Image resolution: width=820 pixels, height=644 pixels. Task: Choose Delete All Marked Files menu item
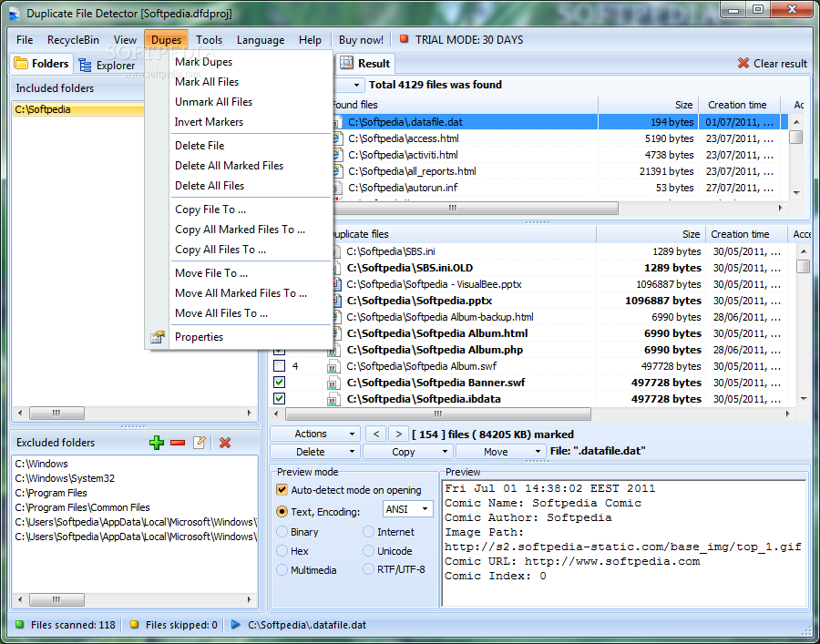coord(229,165)
